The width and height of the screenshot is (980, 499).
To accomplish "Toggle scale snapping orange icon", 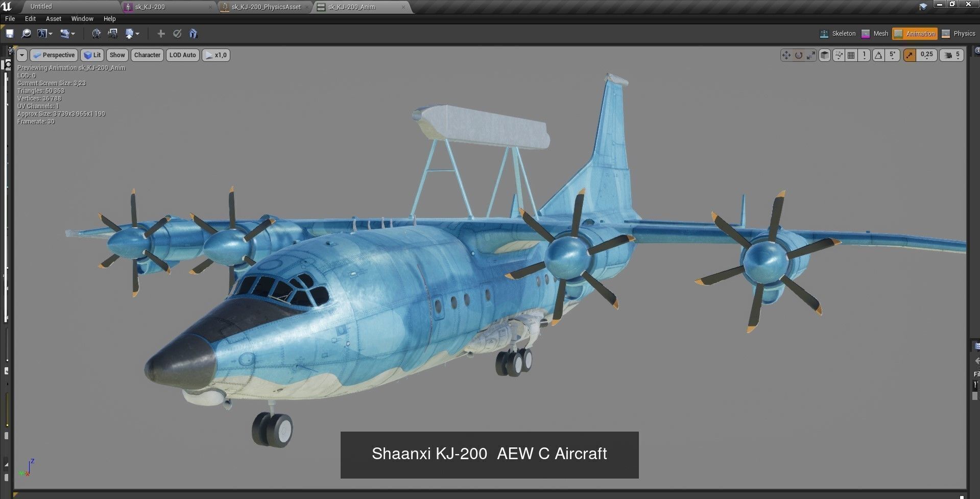I will point(910,55).
